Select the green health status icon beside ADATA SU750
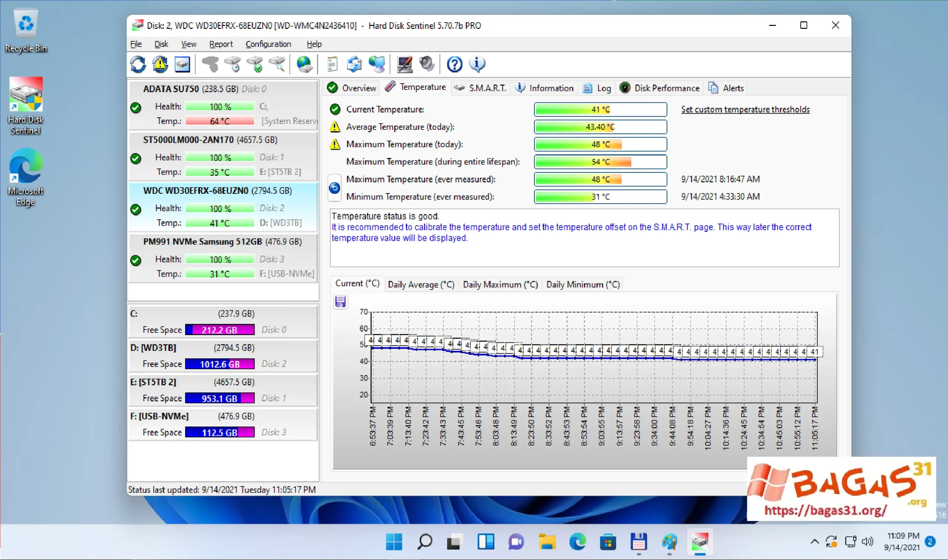The image size is (948, 560). click(136, 108)
